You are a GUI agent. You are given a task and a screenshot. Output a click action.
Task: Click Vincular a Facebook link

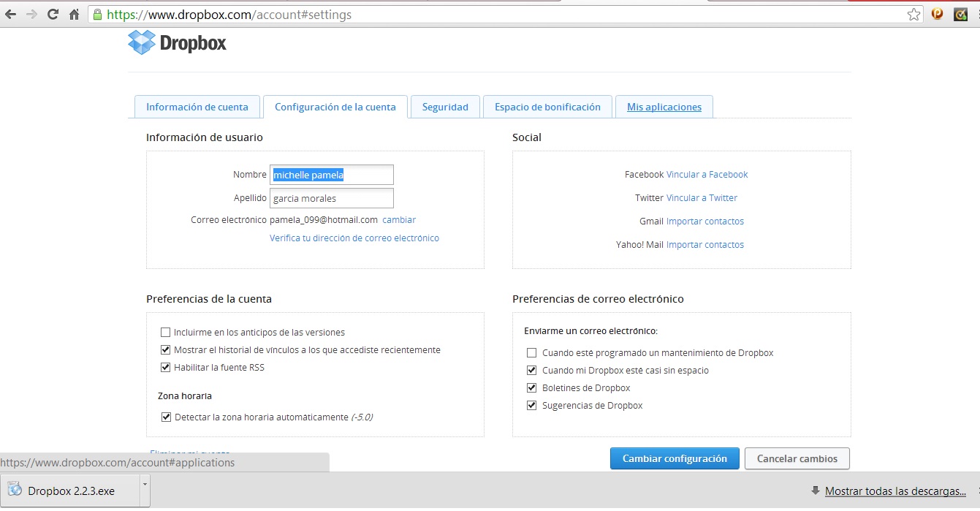pyautogui.click(x=707, y=175)
